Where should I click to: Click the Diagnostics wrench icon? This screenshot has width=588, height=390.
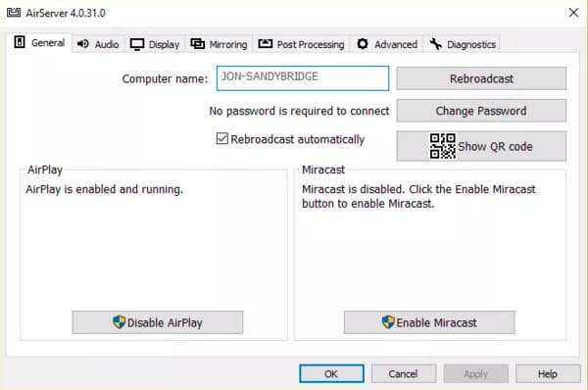point(435,44)
